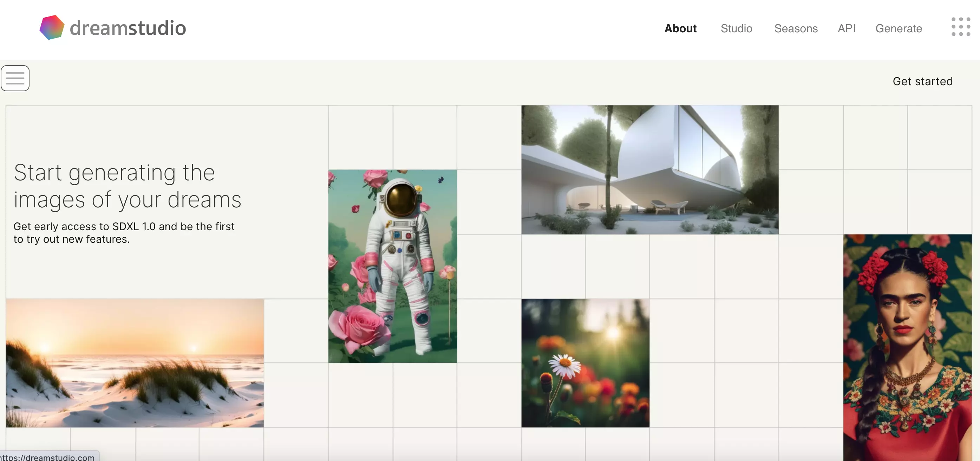Navigate to the API page
980x461 pixels.
click(846, 27)
